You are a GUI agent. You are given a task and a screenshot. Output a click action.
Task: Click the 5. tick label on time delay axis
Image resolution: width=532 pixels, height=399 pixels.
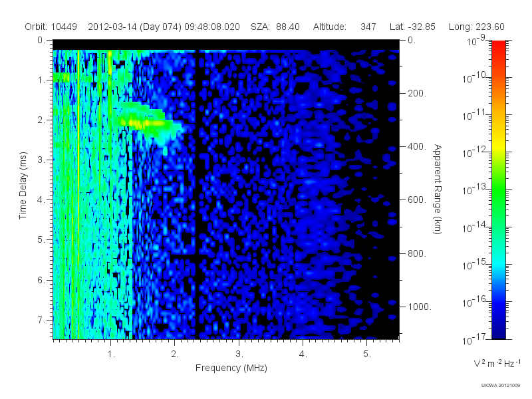[41, 239]
